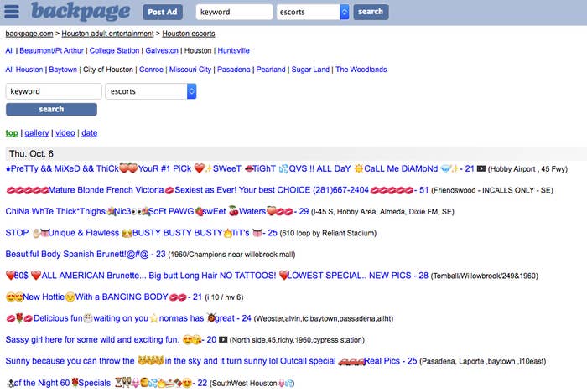Filter listings by Sugar Land
Screen dimensions: 587x392
coord(310,70)
